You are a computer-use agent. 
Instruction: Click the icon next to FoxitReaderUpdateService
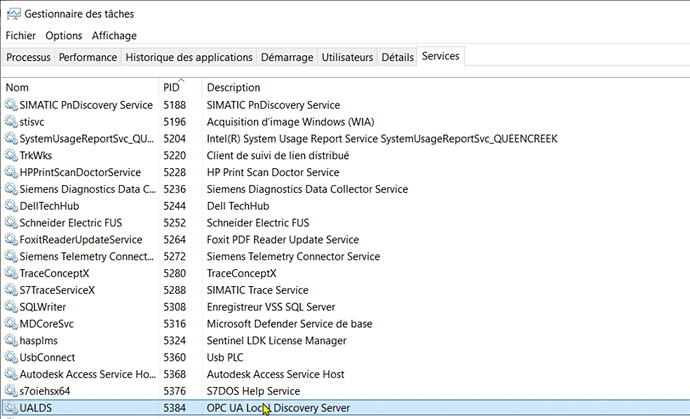pos(11,239)
